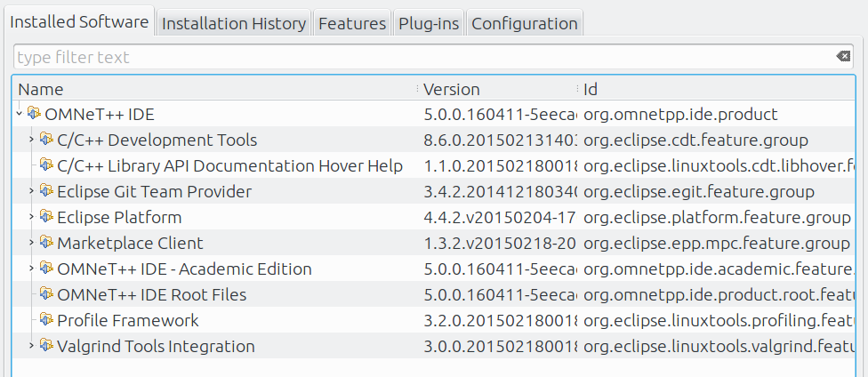Click the Profile Framework feature icon
Viewport: 868px width, 377px height.
[x=46, y=320]
